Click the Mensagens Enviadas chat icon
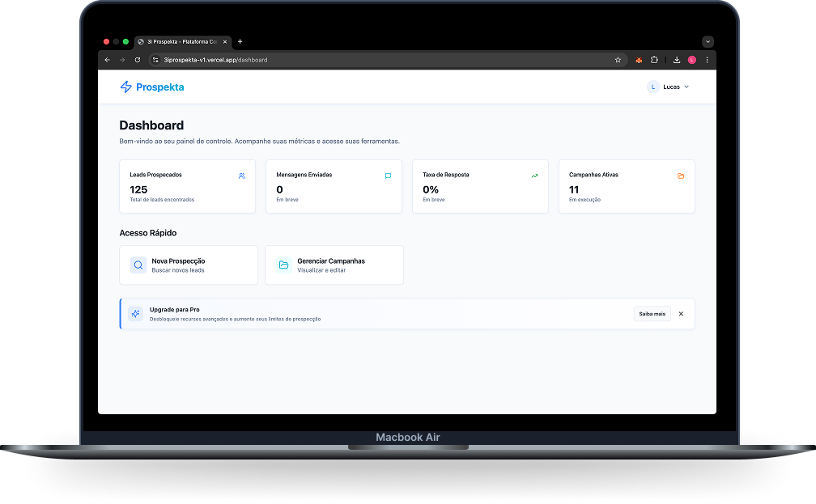 [388, 176]
